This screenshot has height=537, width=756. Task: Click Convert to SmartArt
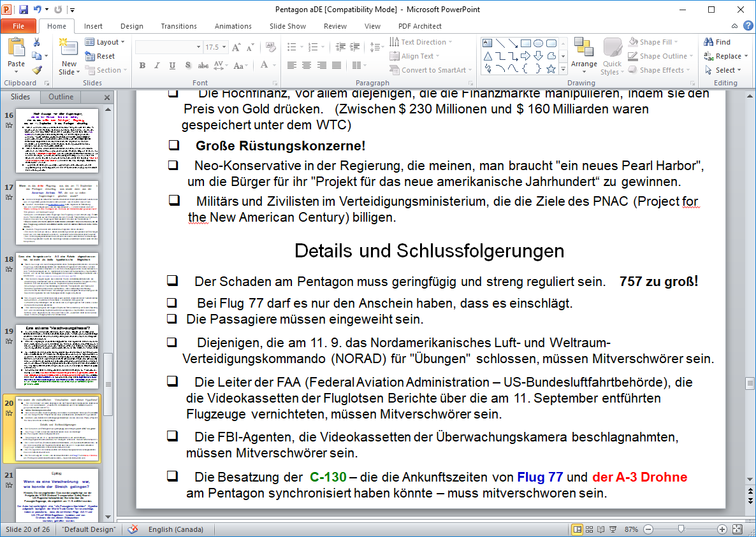coord(431,70)
